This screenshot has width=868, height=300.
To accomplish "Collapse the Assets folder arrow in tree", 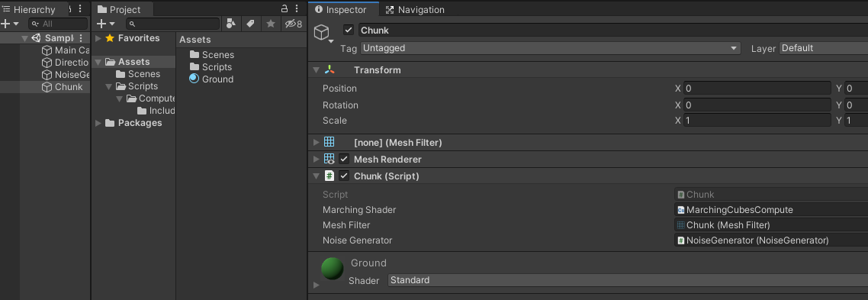I will (x=98, y=62).
